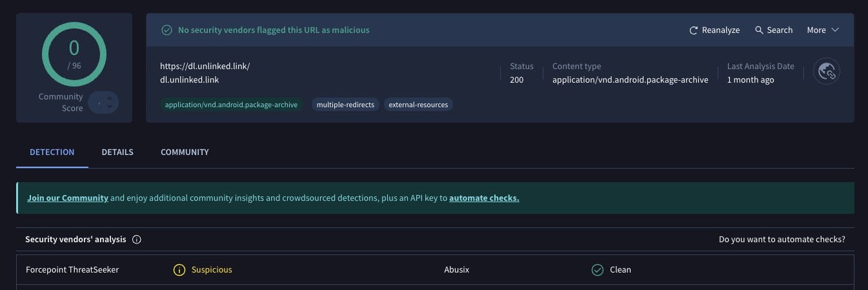Screen dimensions: 868x290
Task: Click the Community Score label
Action: coord(61,103)
